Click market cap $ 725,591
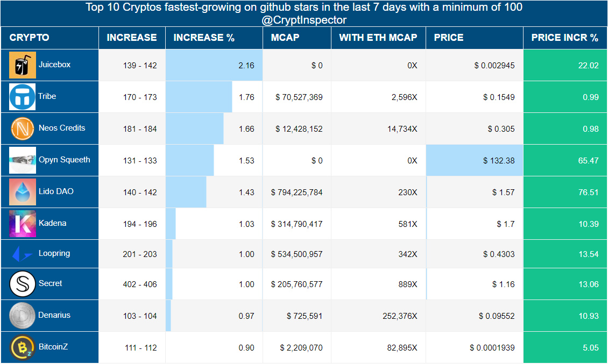Viewport: 608px width, 364px height. pyautogui.click(x=305, y=316)
